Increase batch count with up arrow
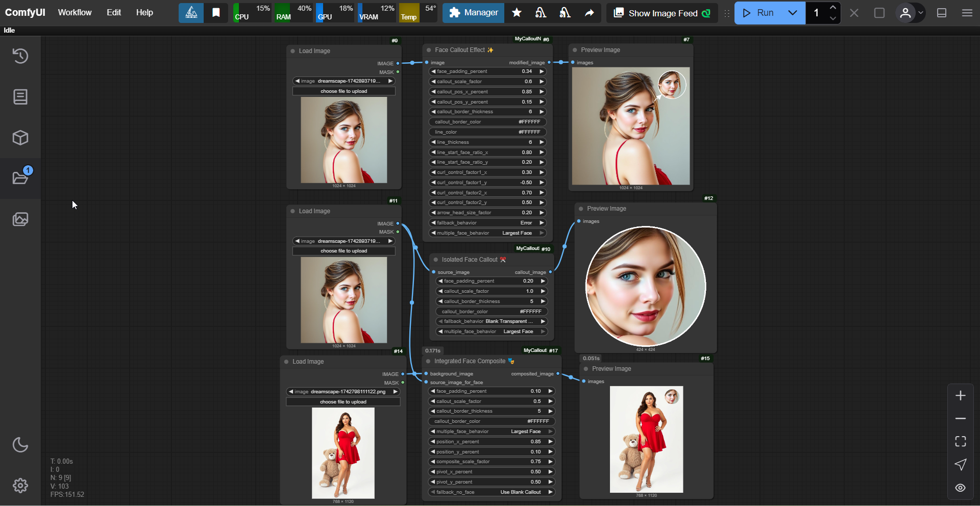 (x=833, y=7)
